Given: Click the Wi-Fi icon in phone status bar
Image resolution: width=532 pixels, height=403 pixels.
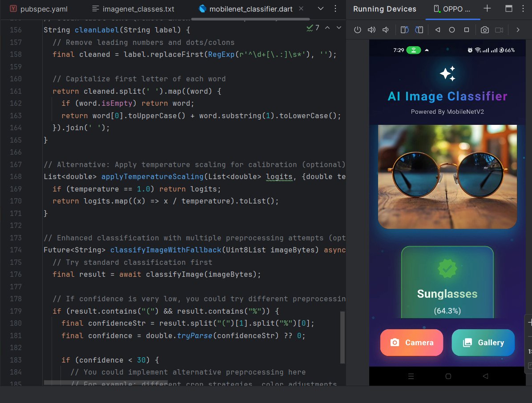Looking at the screenshot, I should tap(478, 50).
